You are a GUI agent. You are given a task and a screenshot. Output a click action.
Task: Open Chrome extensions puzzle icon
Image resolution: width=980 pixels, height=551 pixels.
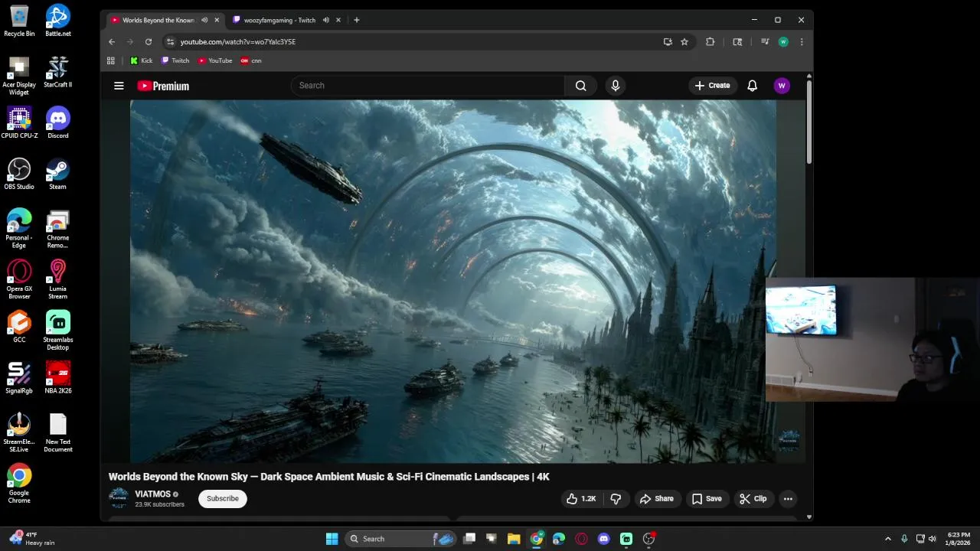[710, 41]
